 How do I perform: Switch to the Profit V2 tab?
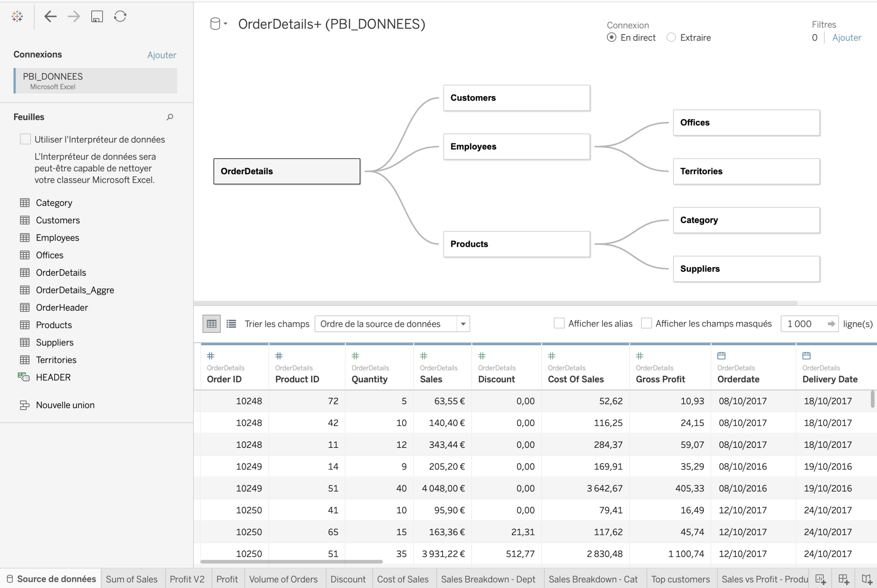pyautogui.click(x=187, y=579)
